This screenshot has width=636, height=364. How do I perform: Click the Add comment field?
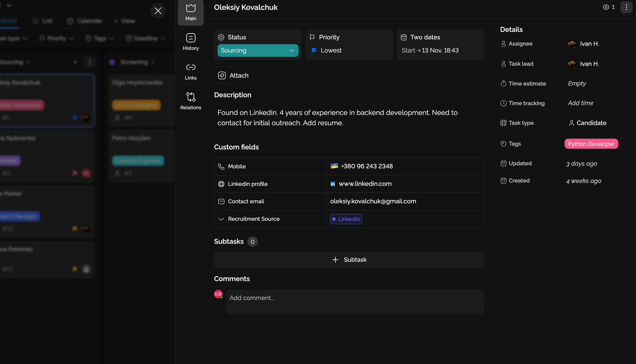pyautogui.click(x=355, y=298)
